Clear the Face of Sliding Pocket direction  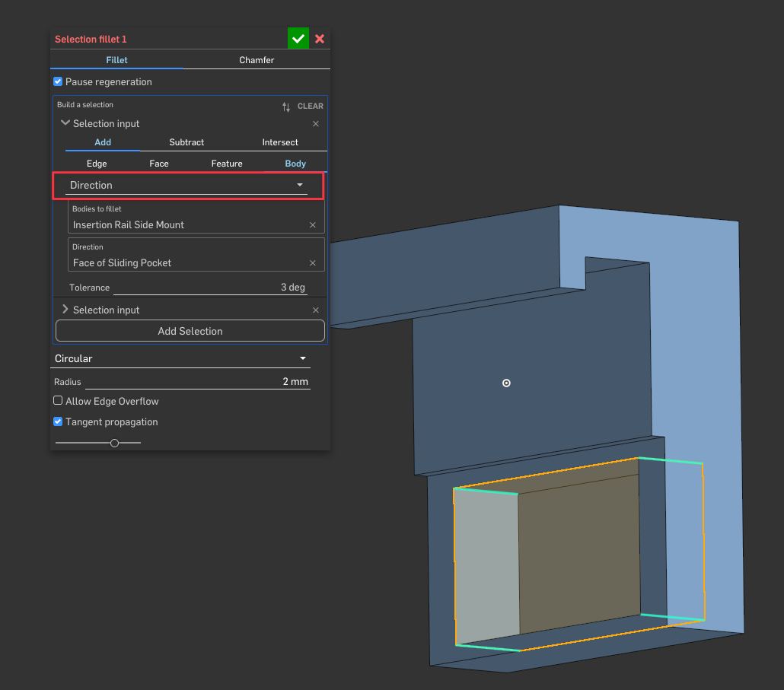pos(313,263)
